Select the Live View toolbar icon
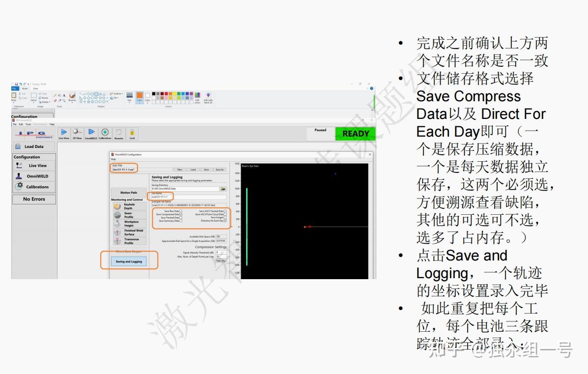The height and width of the screenshot is (374, 588). pyautogui.click(x=64, y=133)
